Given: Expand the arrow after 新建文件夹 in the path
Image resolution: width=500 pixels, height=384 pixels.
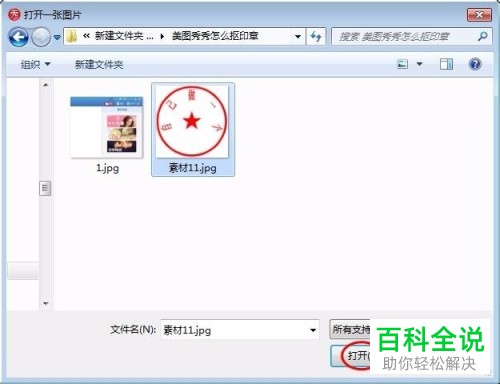Looking at the screenshot, I should 162,36.
